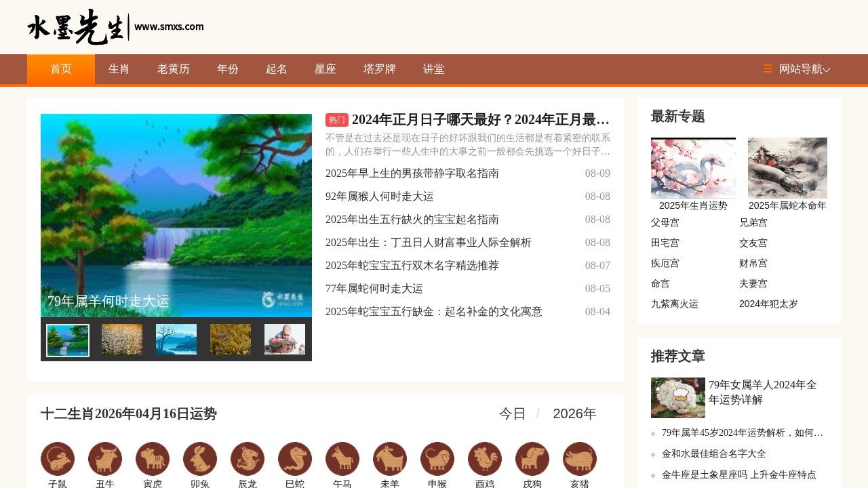868x488 pixels.
Task: Click the 2025年属蛇本命年 topic image
Action: coord(787,167)
